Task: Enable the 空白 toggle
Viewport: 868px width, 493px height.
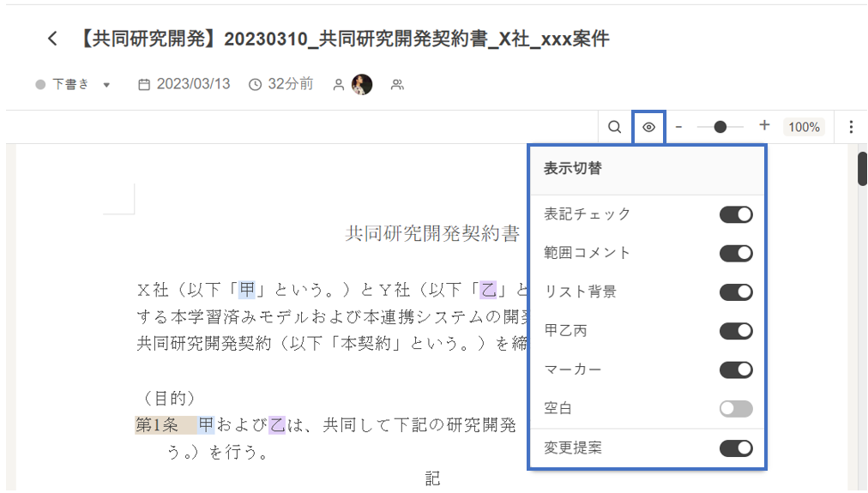Action: pos(736,409)
